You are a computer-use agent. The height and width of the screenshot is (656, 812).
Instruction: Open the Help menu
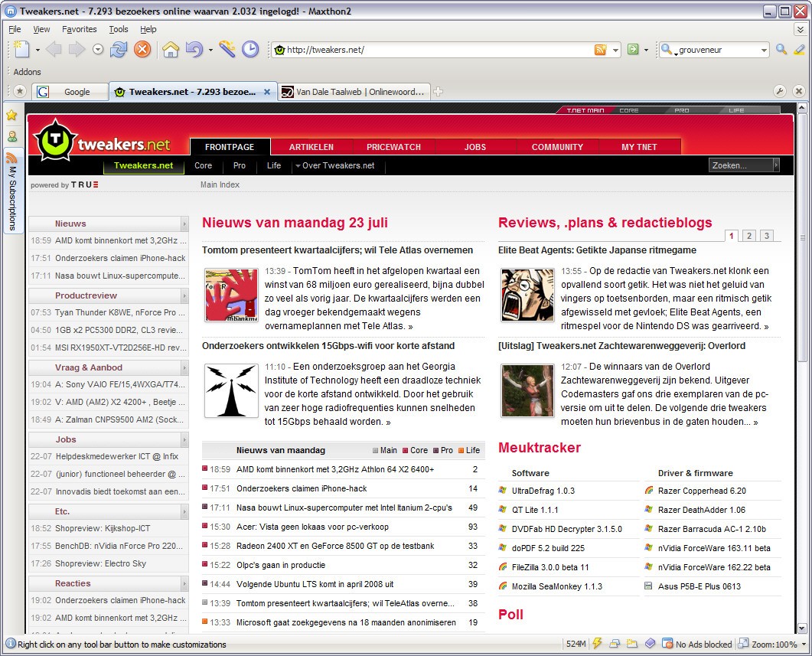coord(148,29)
